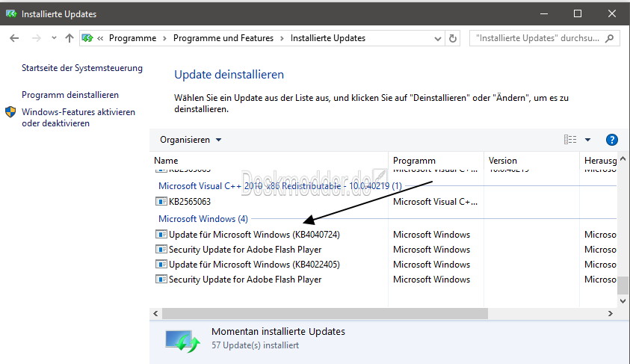
Task: Open Programme und Features breadcrumb
Action: [x=223, y=38]
